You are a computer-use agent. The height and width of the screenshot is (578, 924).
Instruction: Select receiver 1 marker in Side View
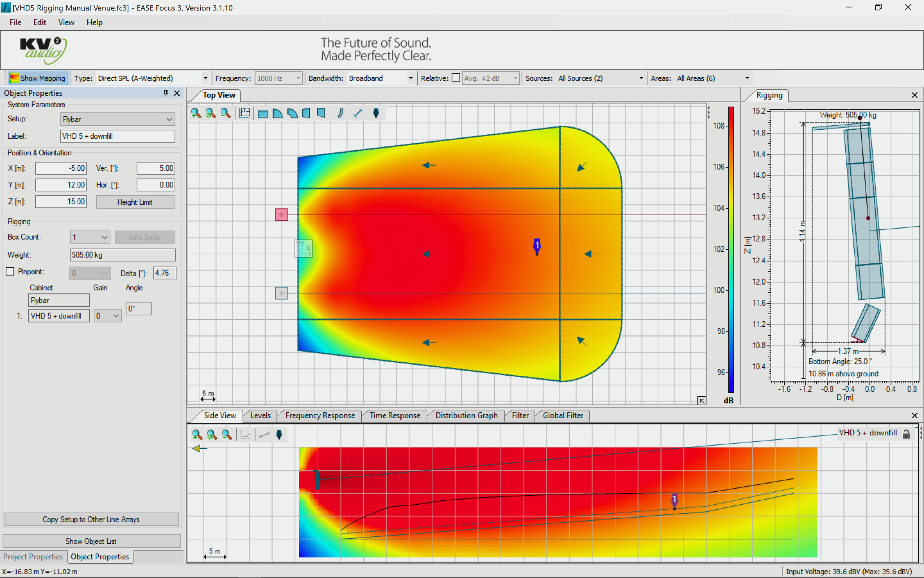[675, 501]
